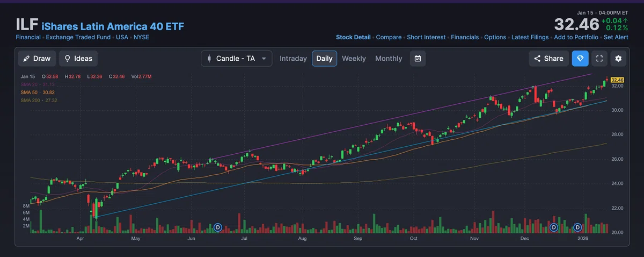Screen dimensions: 644x257
Task: Switch to the Weekly timeframe
Action: coord(354,59)
